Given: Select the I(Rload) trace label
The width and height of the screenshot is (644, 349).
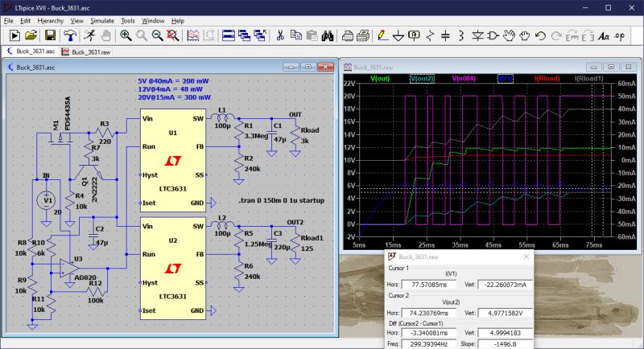Looking at the screenshot, I should coord(547,78).
